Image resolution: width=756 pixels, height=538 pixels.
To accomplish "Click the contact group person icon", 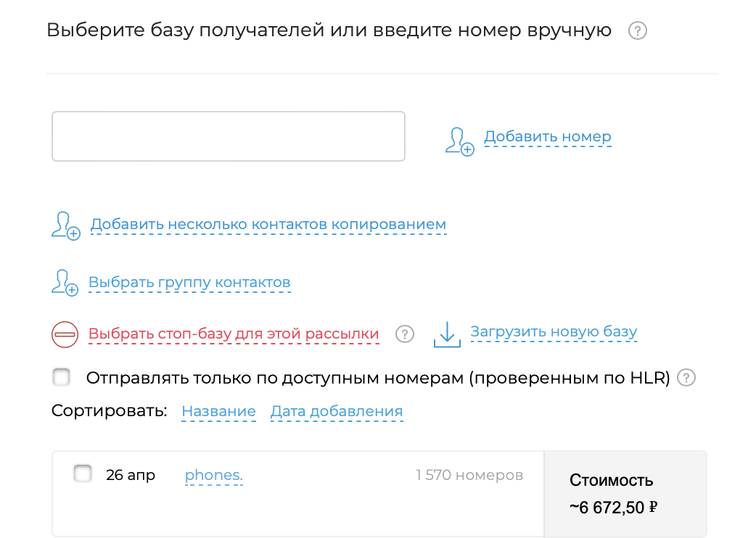I will [x=65, y=282].
